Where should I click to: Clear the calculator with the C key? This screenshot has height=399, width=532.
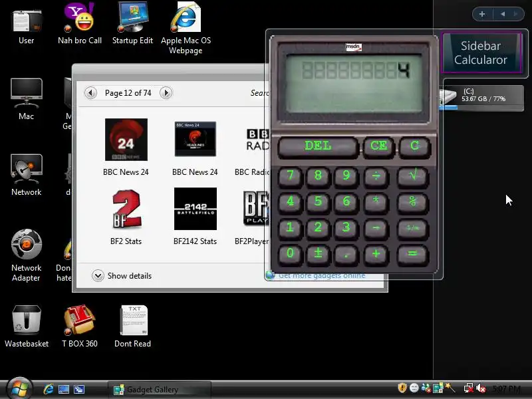(x=414, y=147)
